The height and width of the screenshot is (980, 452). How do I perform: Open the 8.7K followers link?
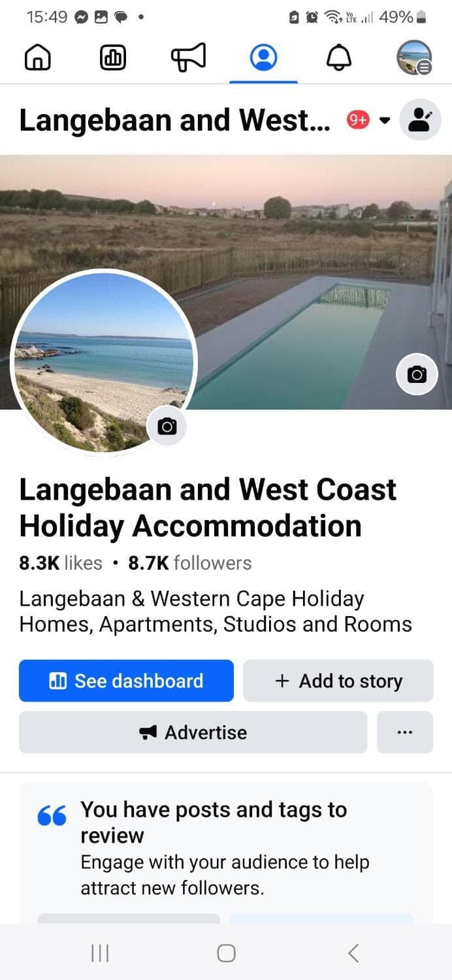(x=190, y=563)
